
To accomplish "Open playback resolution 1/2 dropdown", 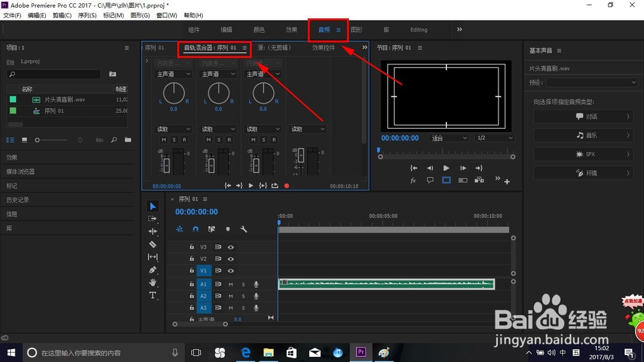I will pos(495,138).
